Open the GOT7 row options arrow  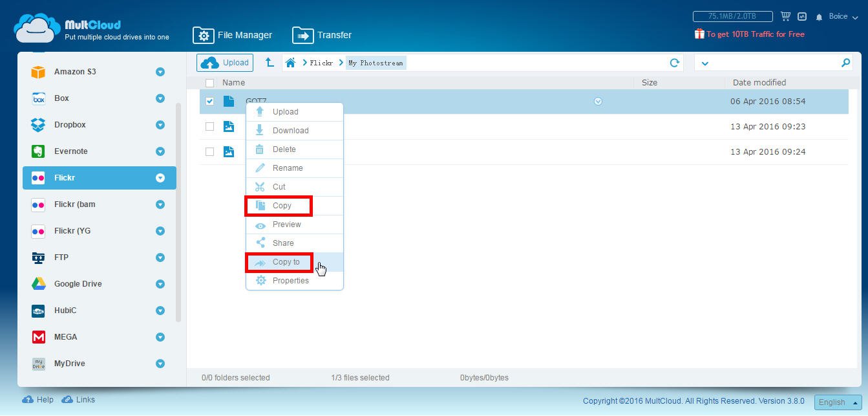click(x=598, y=101)
